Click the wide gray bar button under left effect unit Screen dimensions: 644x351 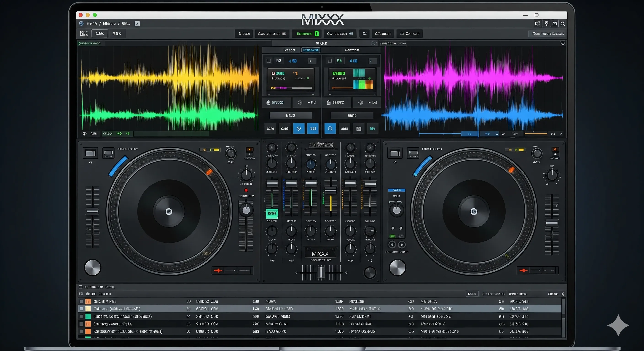pyautogui.click(x=291, y=115)
